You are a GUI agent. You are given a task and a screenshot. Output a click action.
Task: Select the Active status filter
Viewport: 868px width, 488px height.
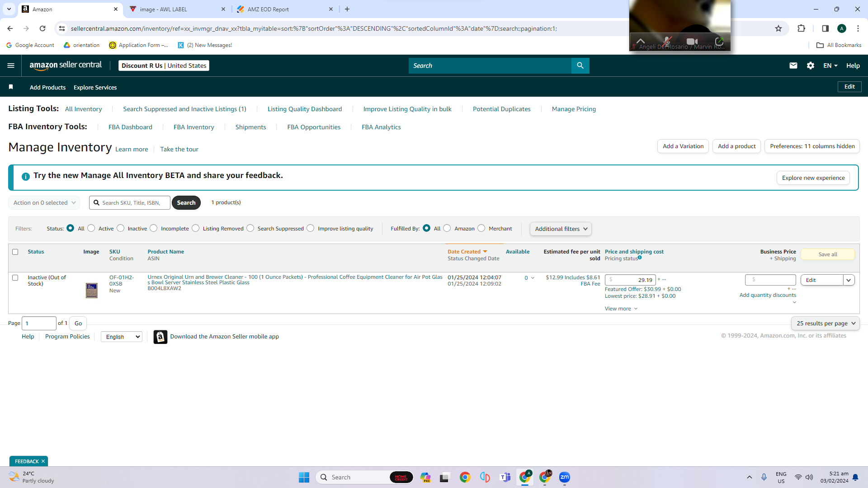click(91, 228)
